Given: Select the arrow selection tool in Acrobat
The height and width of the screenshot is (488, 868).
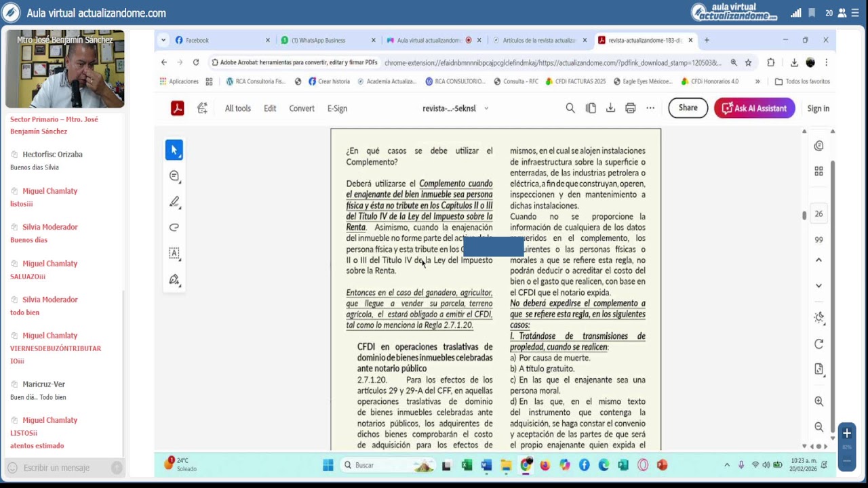Looking at the screenshot, I should tap(174, 150).
